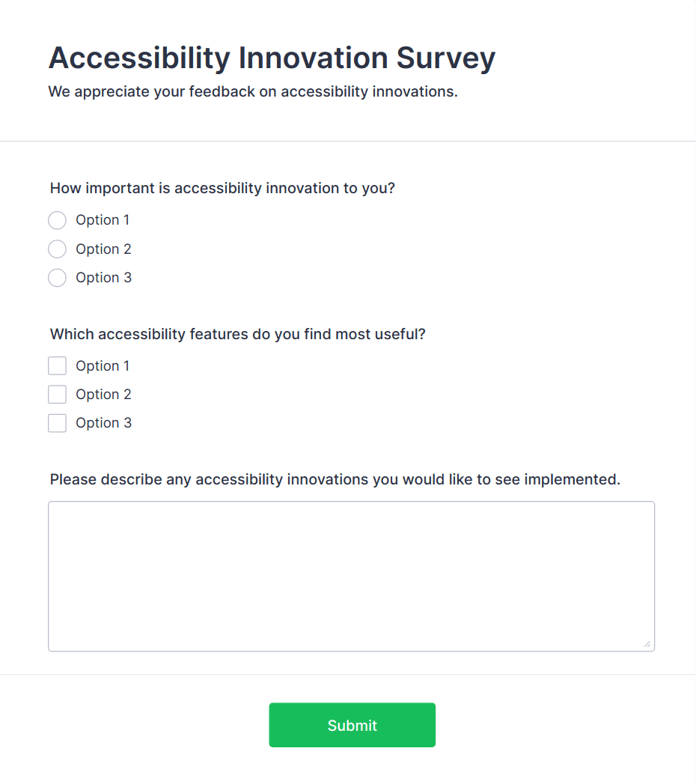The image size is (696, 784).
Task: Click the "Option 3" label text under importance question
Action: [x=103, y=278]
